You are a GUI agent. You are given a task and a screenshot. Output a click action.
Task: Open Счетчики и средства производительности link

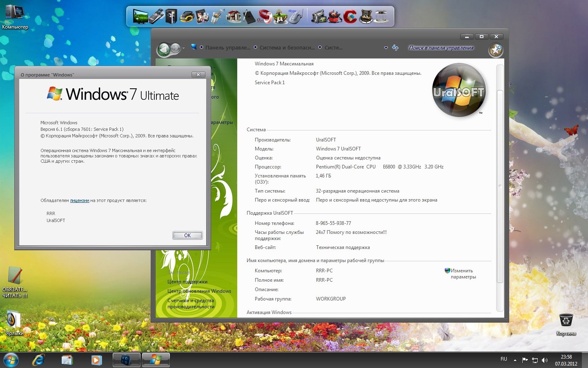click(x=191, y=303)
